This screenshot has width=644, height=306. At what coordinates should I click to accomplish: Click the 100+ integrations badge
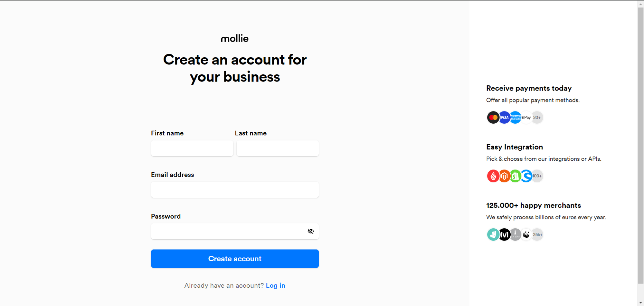(537, 176)
